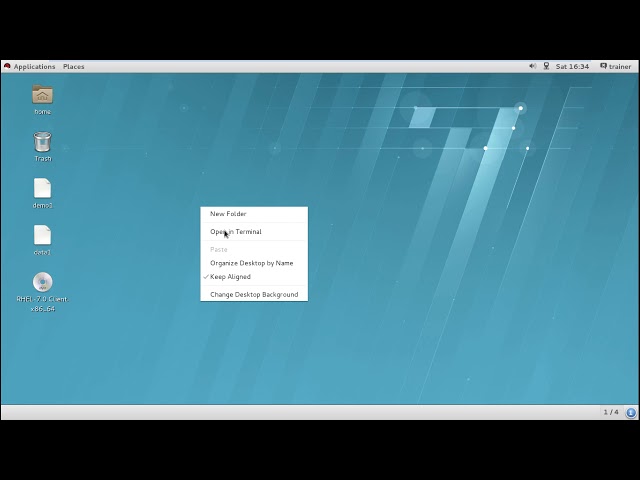
Task: Click the Red Hat logo in top panel
Action: coord(7,66)
